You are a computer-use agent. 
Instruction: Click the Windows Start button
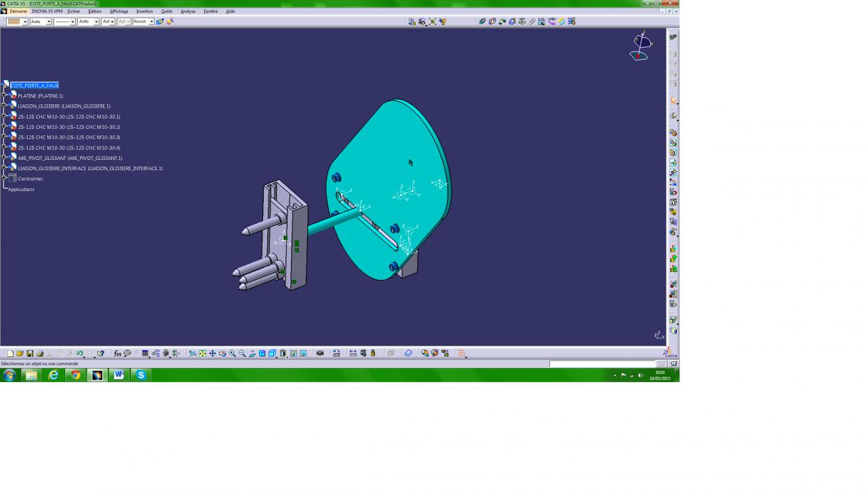point(9,375)
